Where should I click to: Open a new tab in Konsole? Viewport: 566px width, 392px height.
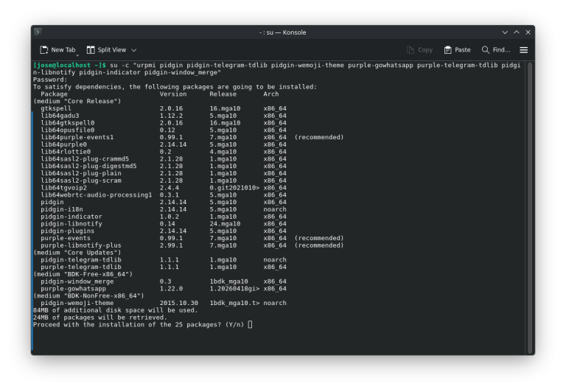click(57, 50)
